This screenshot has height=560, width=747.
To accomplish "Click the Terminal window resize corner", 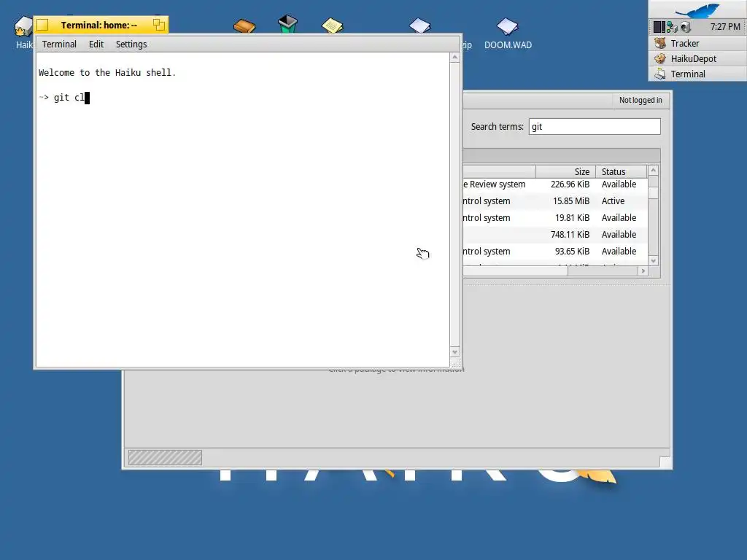I will click(x=455, y=363).
